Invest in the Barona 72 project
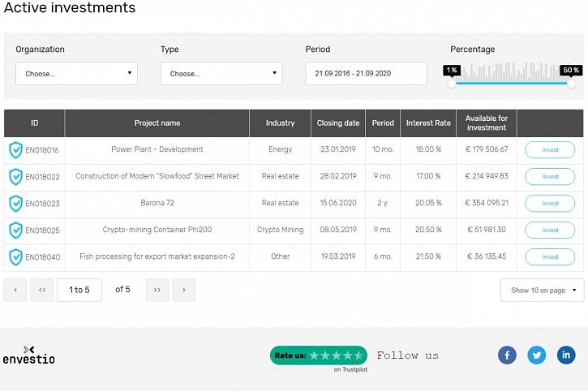Screen dimensions: 588x392 point(550,204)
